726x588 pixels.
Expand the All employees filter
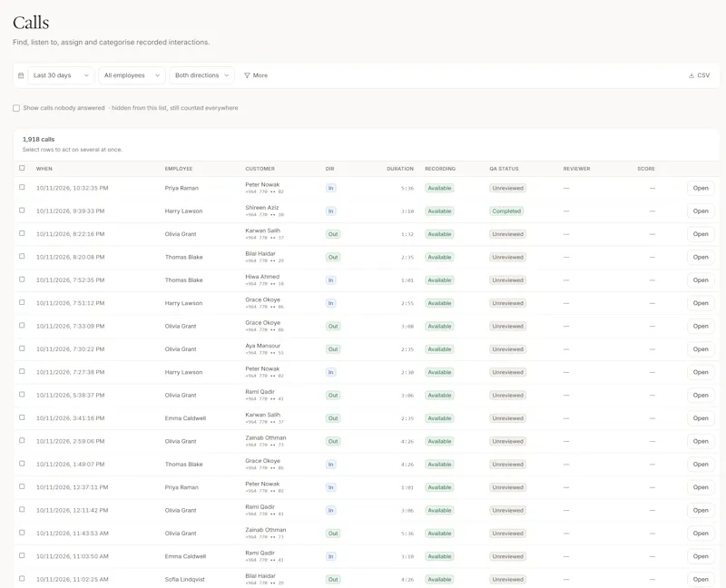(x=132, y=75)
